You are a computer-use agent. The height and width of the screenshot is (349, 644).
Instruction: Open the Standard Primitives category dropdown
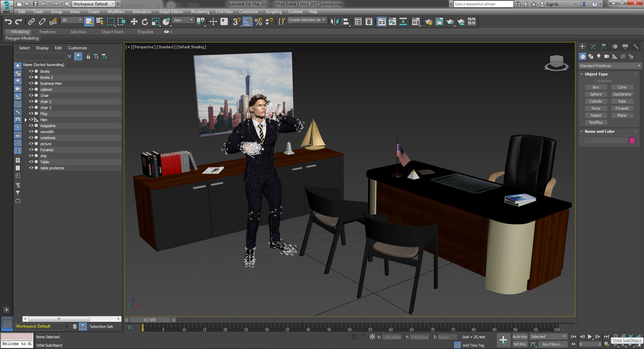pyautogui.click(x=610, y=66)
